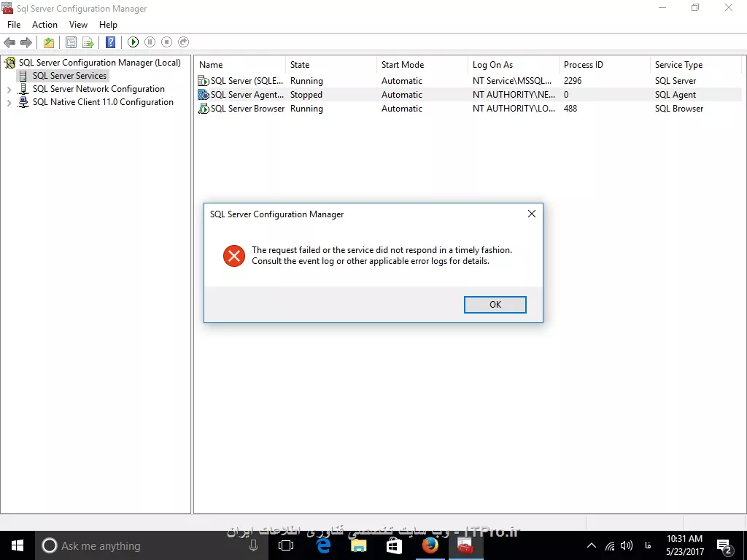Sort by the State column header
747x560 pixels.
click(331, 65)
